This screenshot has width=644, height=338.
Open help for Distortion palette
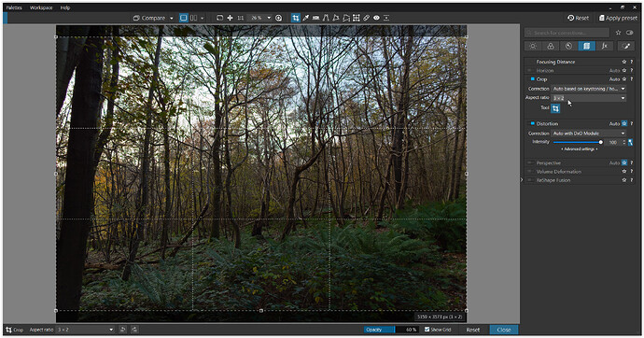631,123
